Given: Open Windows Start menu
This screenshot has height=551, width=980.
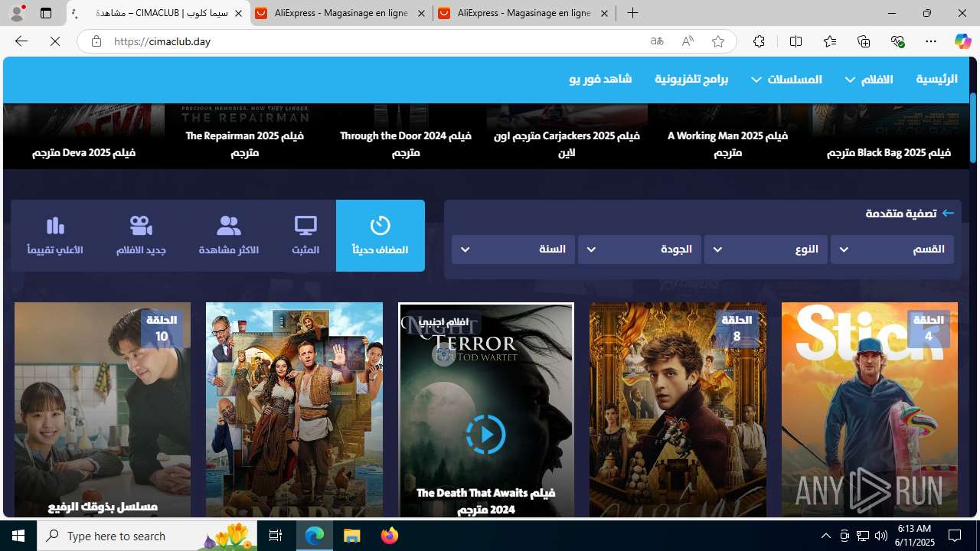Looking at the screenshot, I should click(18, 536).
